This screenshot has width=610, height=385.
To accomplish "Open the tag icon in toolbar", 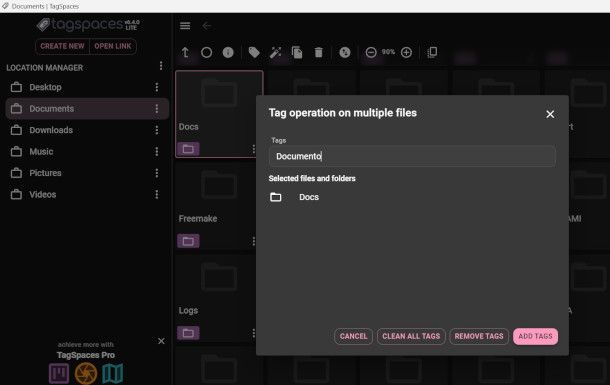I will click(254, 52).
